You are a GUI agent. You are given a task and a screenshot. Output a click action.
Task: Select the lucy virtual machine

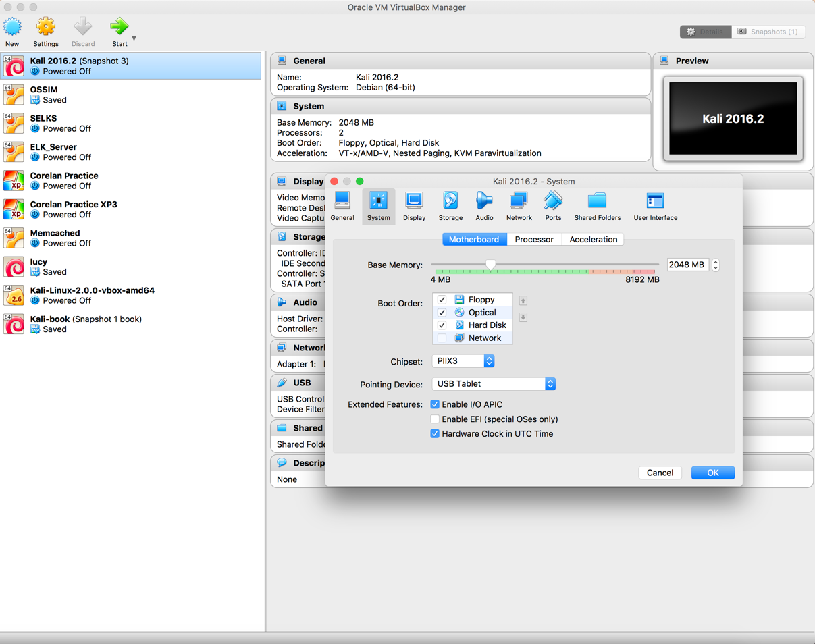(131, 267)
